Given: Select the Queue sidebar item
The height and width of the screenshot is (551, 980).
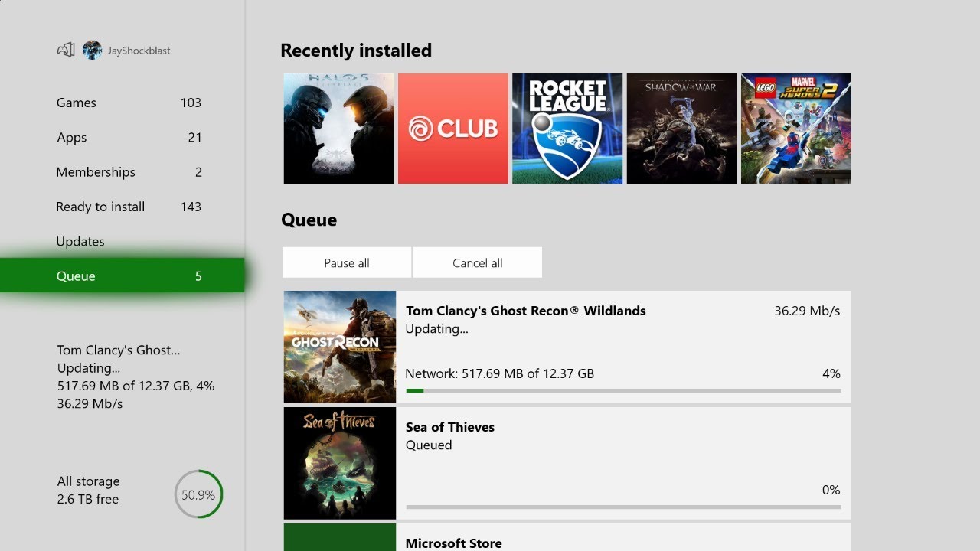Looking at the screenshot, I should click(122, 275).
